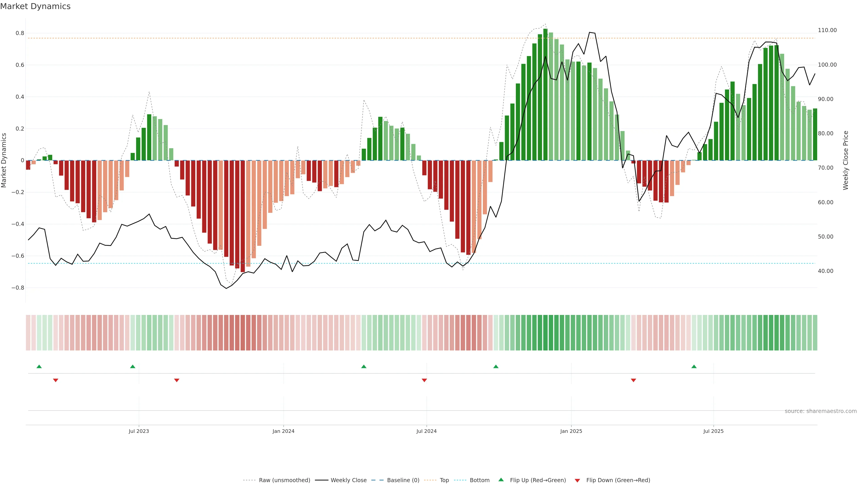Toggle the Weekly Close legend entry

pos(348,480)
